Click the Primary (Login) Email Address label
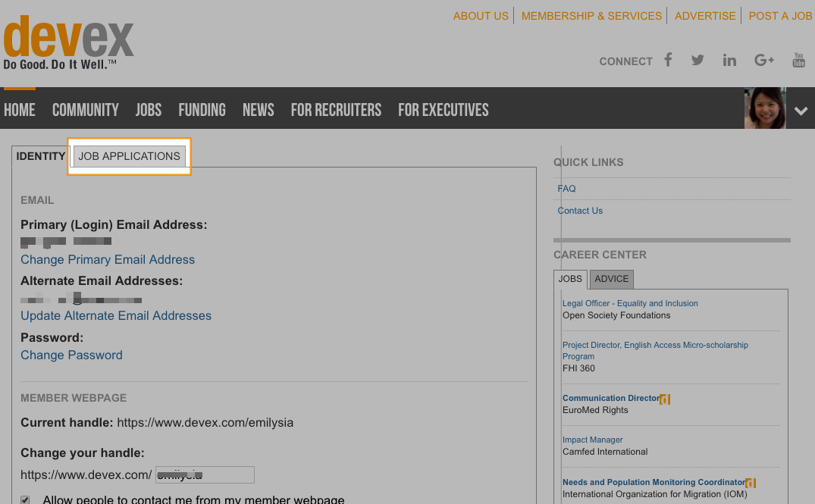The height and width of the screenshot is (504, 815). point(114,225)
